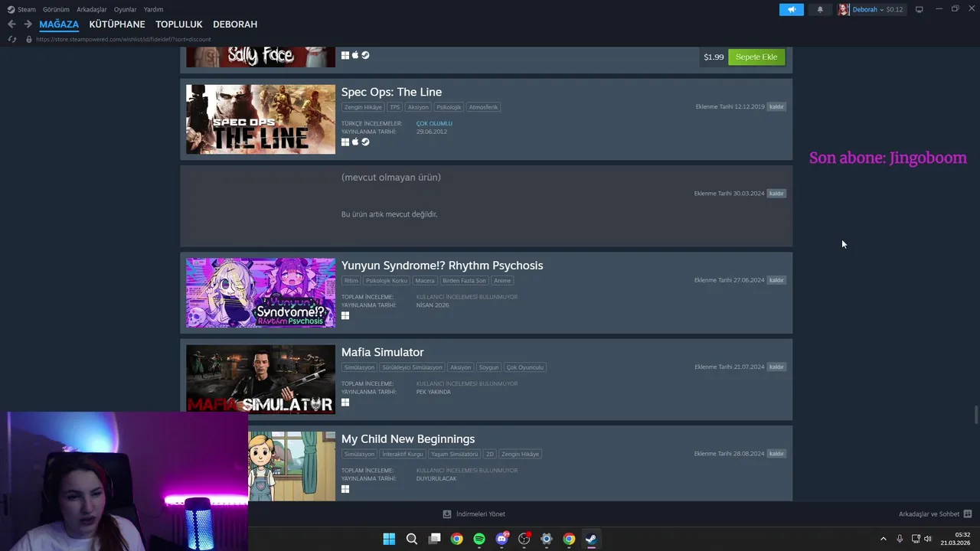The image size is (980, 551).
Task: Open the Oyunlar menu
Action: click(126, 9)
